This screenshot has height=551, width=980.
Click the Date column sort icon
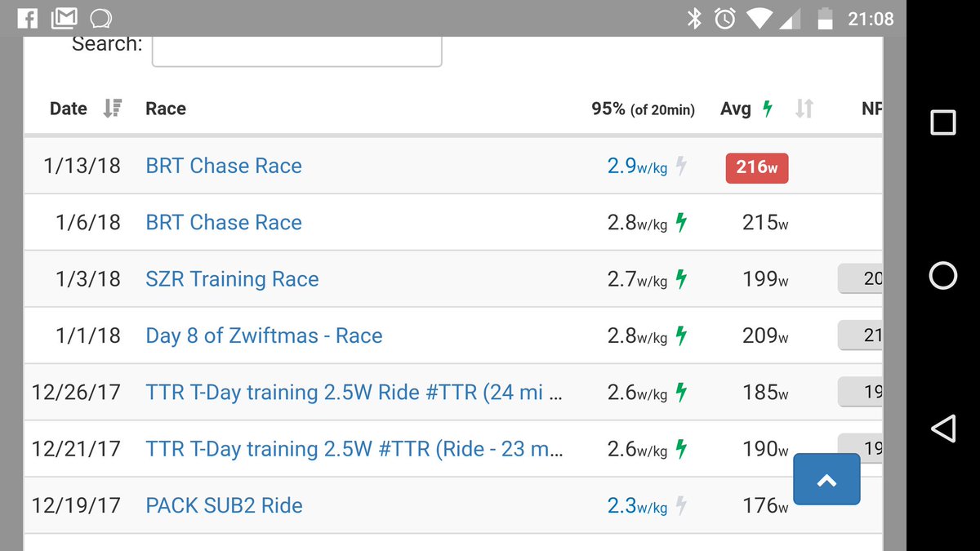(x=113, y=108)
